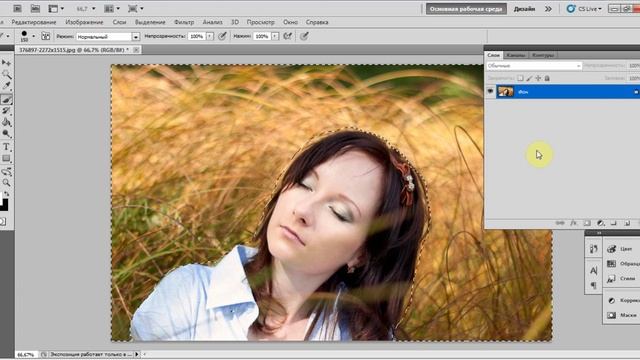Open the Маски (Masks) panel

coord(622,315)
